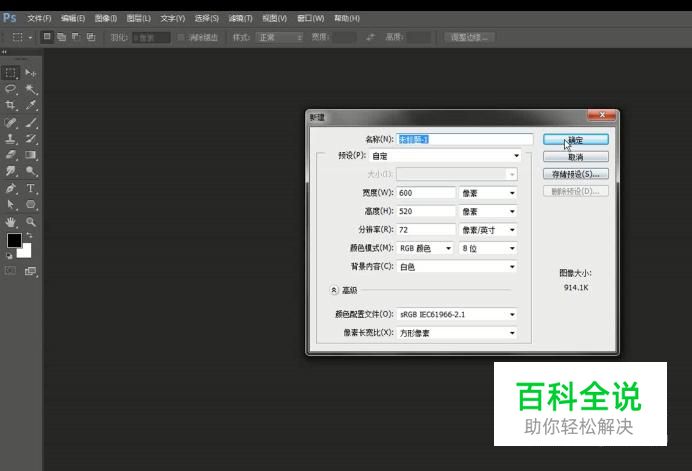The image size is (692, 471).
Task: Open the Type (文字) menu
Action: pyautogui.click(x=173, y=19)
